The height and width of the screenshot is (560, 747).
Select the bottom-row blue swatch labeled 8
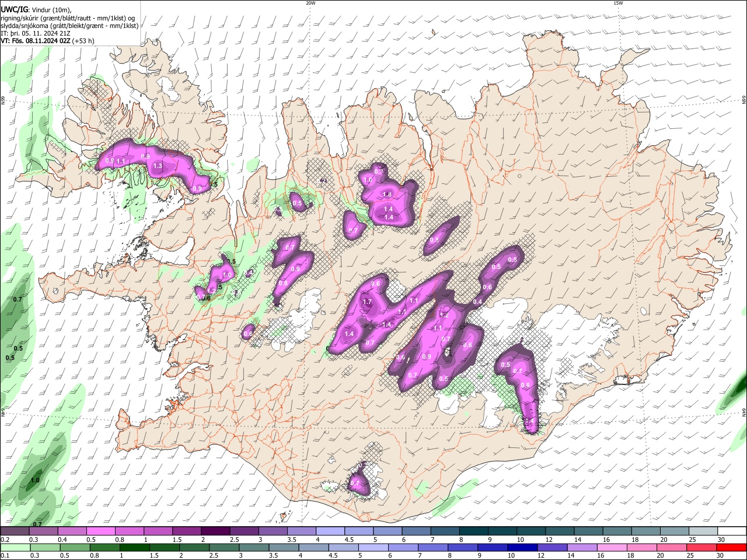(x=463, y=547)
